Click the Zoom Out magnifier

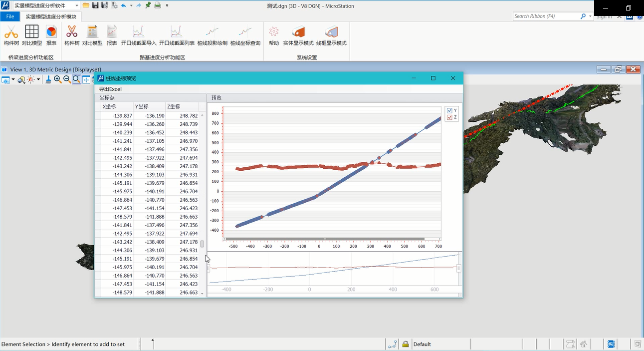click(67, 79)
